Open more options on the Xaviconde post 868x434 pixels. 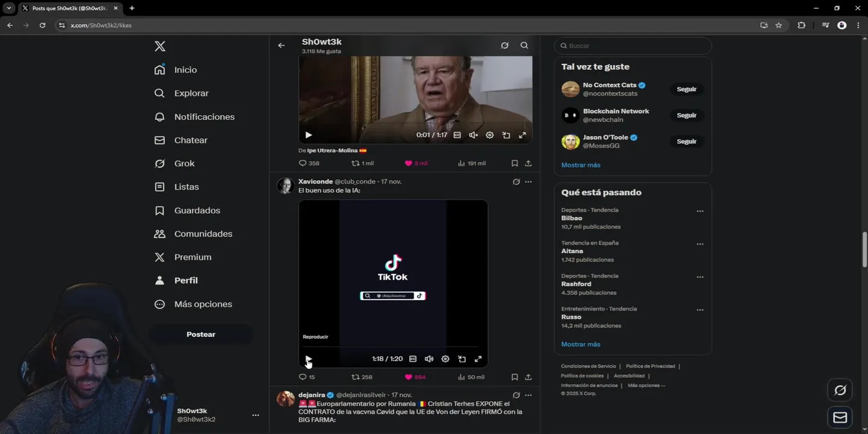(529, 182)
